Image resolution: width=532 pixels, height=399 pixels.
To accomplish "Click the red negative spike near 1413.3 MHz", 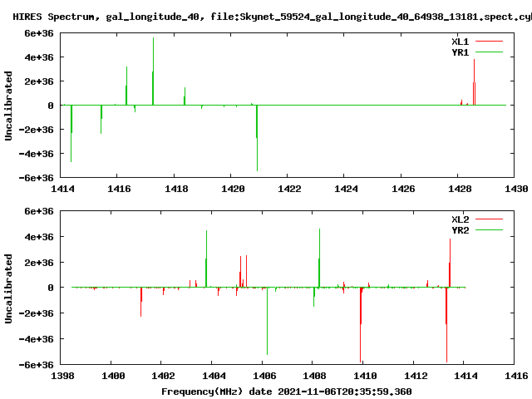I will pyautogui.click(x=446, y=325).
